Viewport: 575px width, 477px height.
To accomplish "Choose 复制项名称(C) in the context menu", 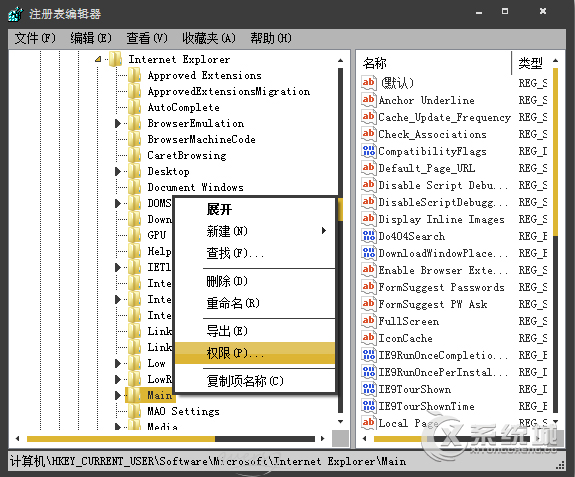I will point(255,381).
